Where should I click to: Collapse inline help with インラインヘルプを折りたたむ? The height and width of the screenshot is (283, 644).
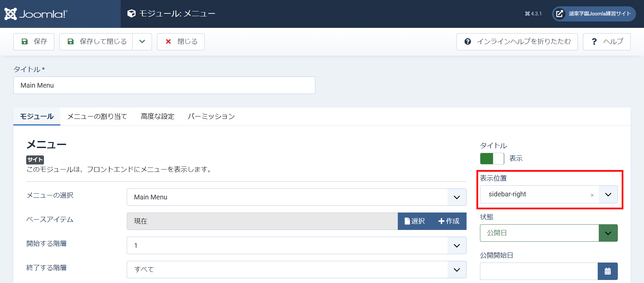pos(517,42)
